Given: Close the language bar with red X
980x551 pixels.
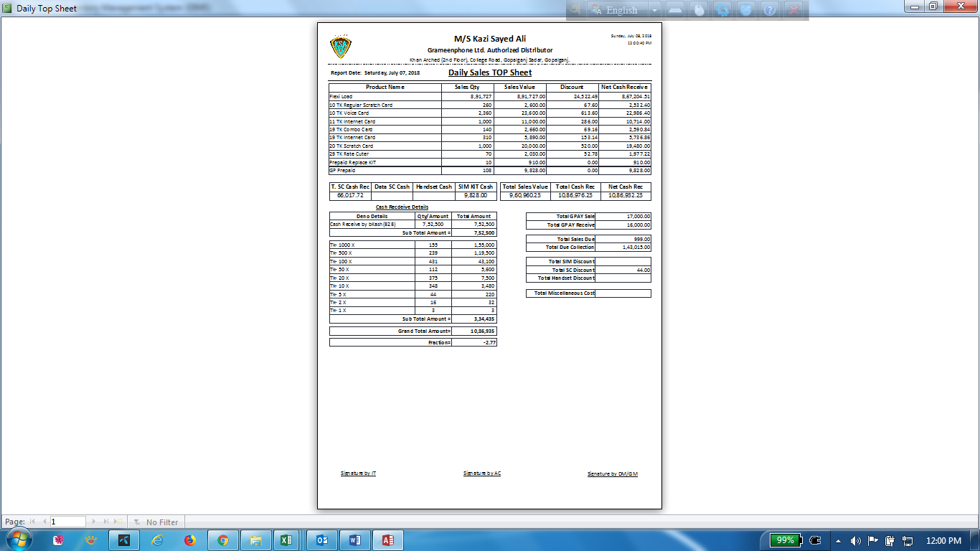Looking at the screenshot, I should click(x=793, y=10).
